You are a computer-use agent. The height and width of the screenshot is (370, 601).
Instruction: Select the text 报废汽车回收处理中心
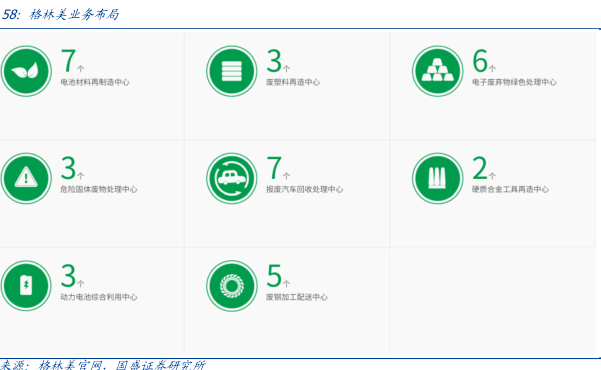point(304,189)
